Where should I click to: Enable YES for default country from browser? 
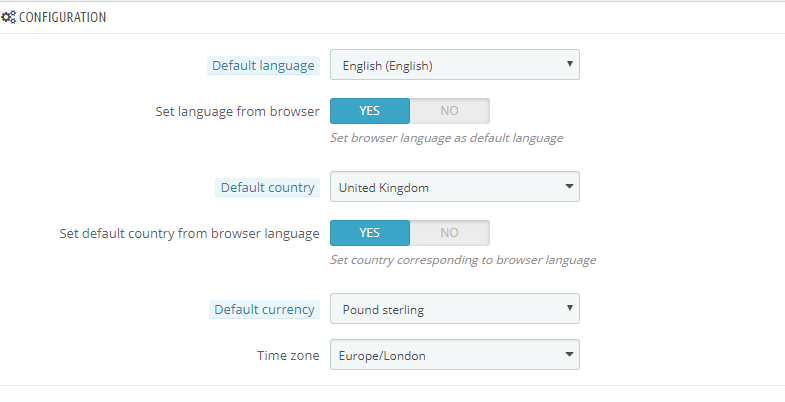point(370,233)
